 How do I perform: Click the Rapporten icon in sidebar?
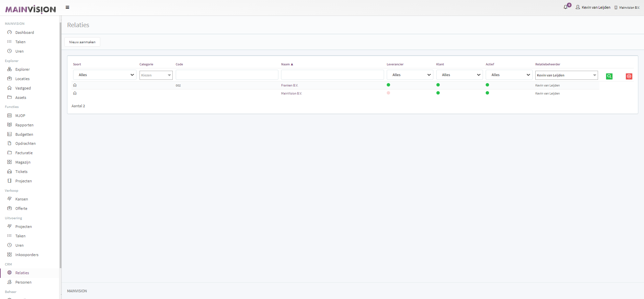click(9, 125)
